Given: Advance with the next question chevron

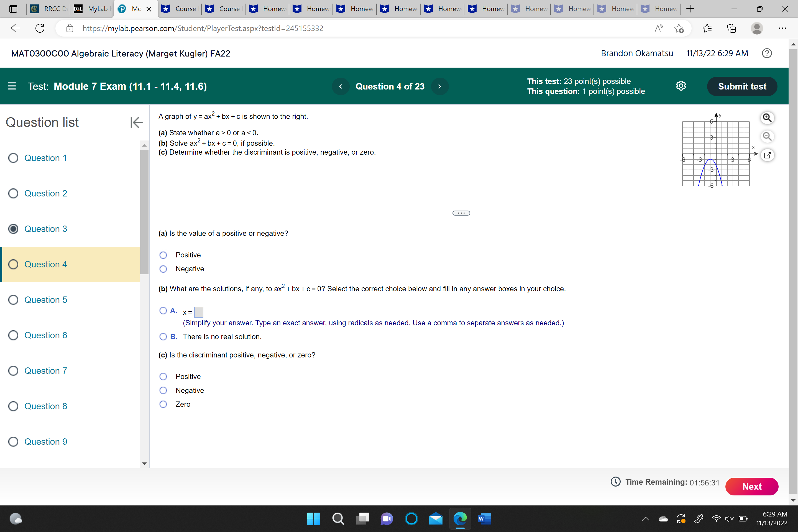Looking at the screenshot, I should (x=439, y=86).
